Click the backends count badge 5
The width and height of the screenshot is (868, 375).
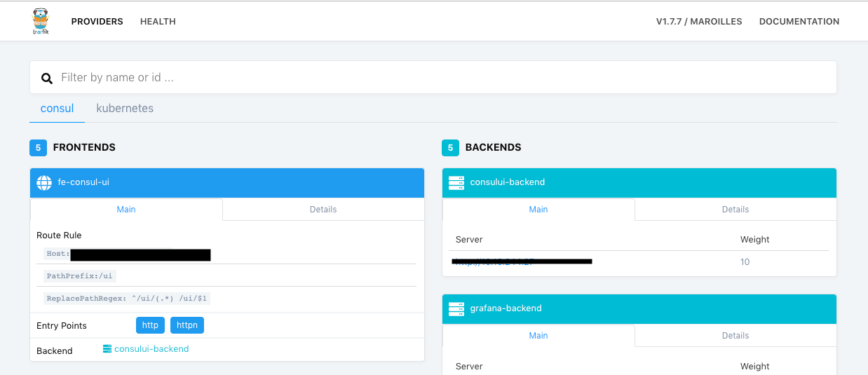point(450,148)
